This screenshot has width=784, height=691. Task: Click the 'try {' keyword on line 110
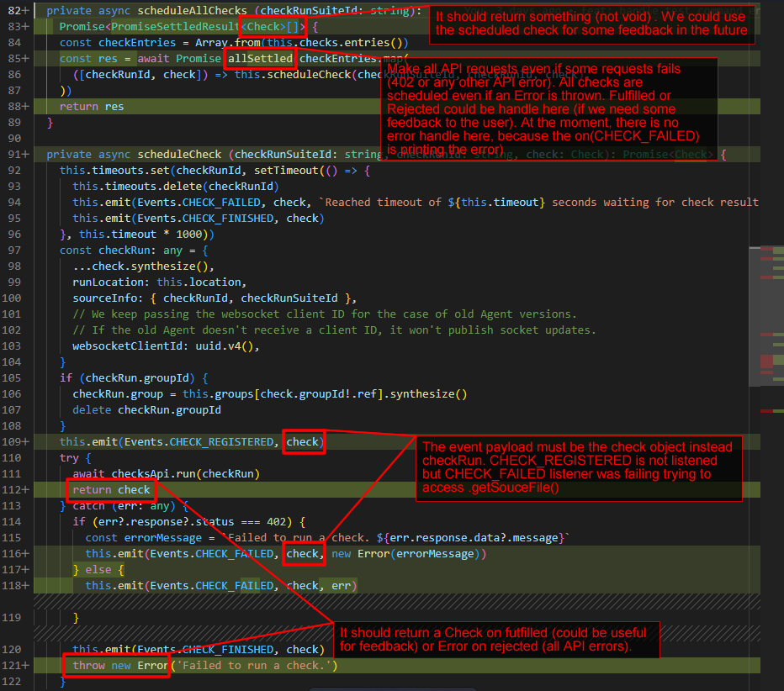(x=76, y=458)
